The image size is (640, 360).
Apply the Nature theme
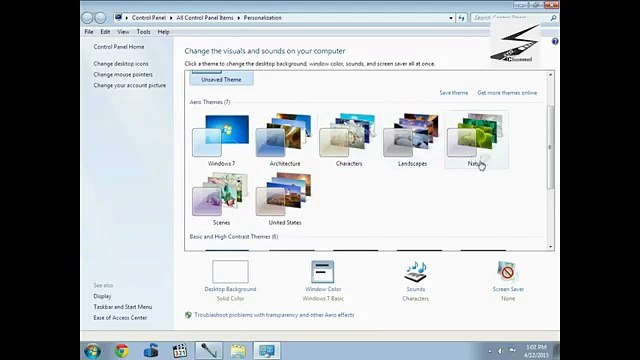point(476,140)
